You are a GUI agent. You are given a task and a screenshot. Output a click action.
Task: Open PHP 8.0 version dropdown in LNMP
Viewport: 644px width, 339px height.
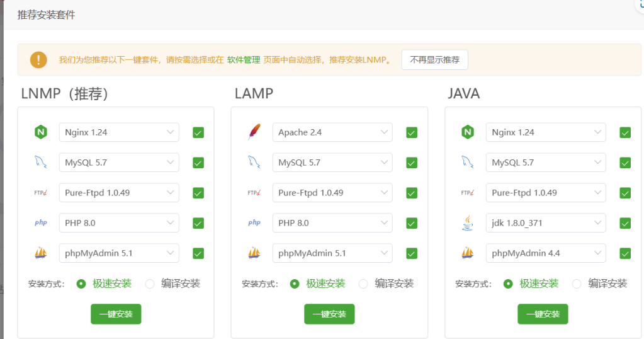point(119,222)
